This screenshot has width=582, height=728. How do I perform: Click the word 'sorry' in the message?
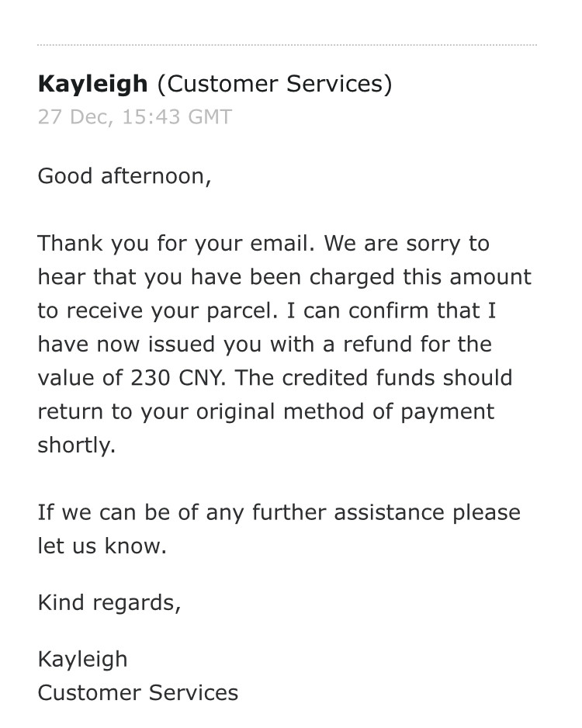(432, 244)
